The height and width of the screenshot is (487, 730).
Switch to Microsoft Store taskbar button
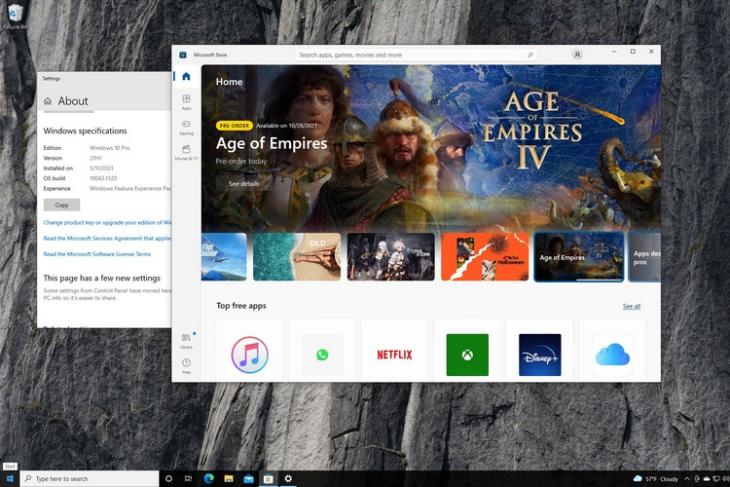tap(268, 479)
